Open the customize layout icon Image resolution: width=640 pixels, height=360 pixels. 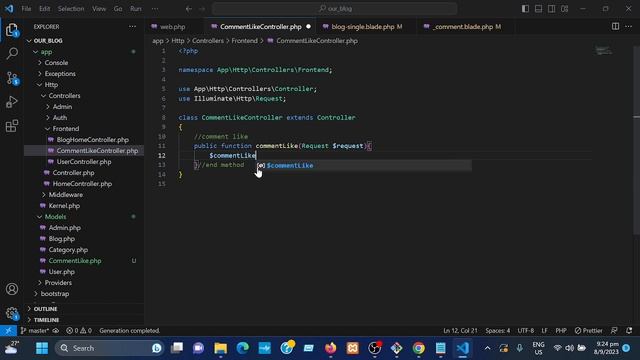pos(564,9)
